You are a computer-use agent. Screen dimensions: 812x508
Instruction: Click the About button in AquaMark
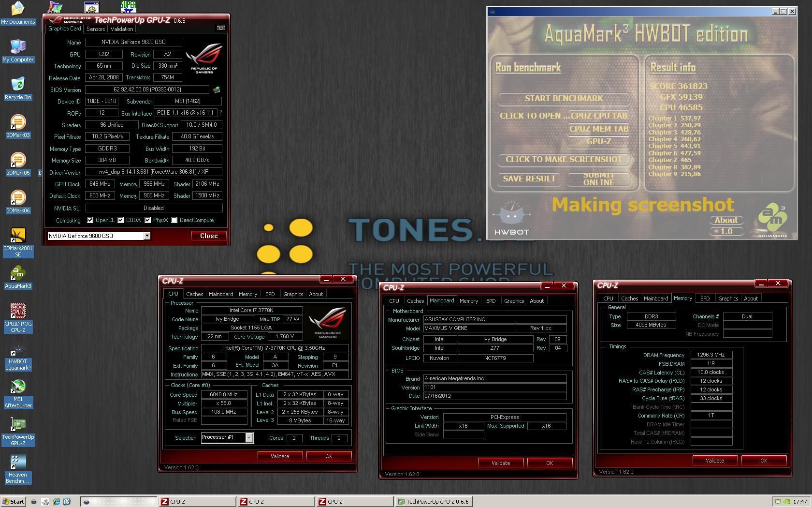coord(726,220)
